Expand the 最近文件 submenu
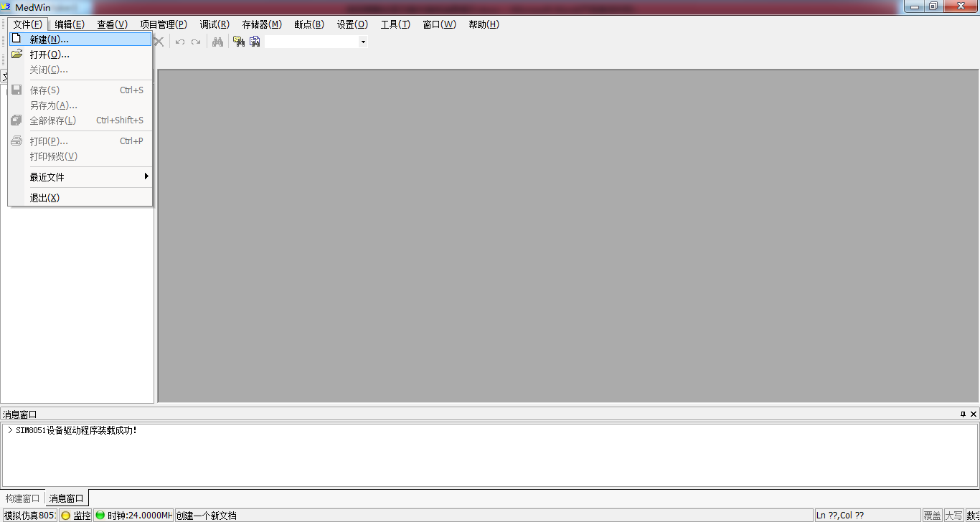This screenshot has width=980, height=522. click(x=80, y=177)
